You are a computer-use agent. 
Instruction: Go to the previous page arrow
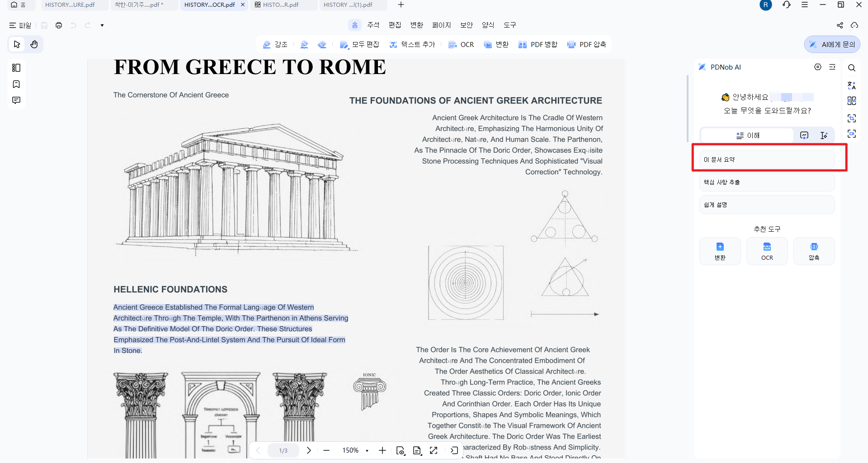(x=258, y=450)
